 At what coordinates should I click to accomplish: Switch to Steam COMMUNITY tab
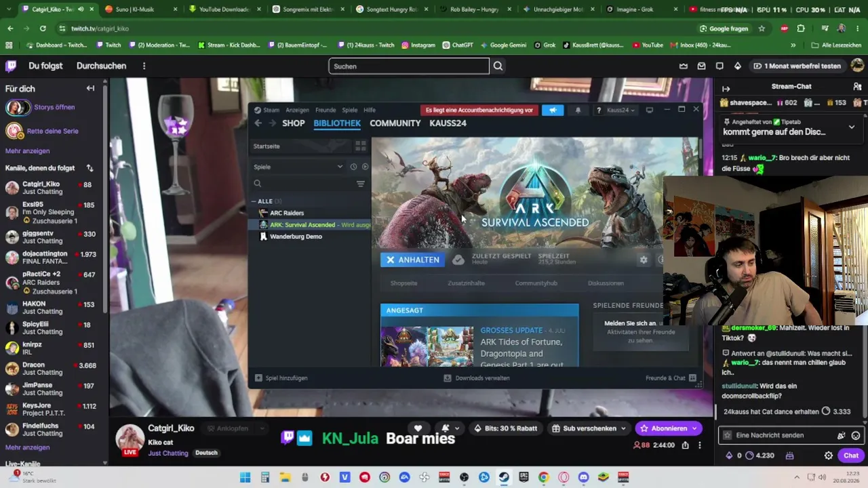tap(395, 123)
